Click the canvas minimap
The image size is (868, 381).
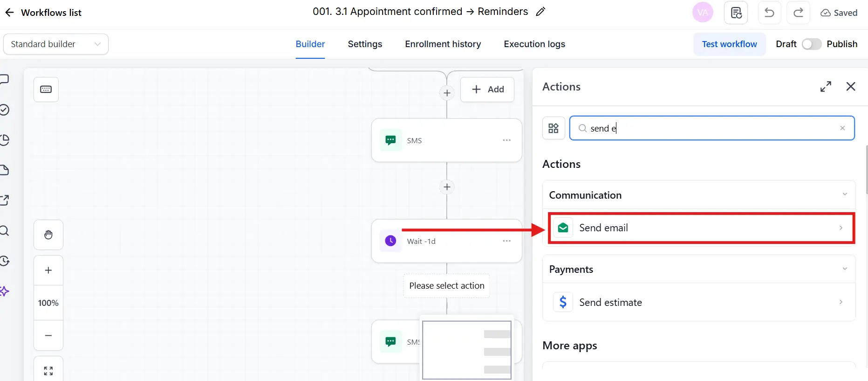click(467, 350)
